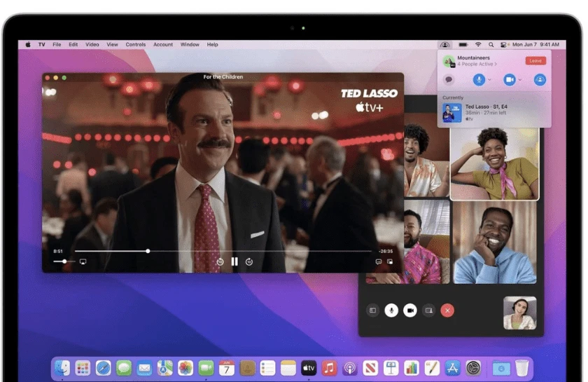
Task: Open the Controls menu
Action: tap(136, 44)
